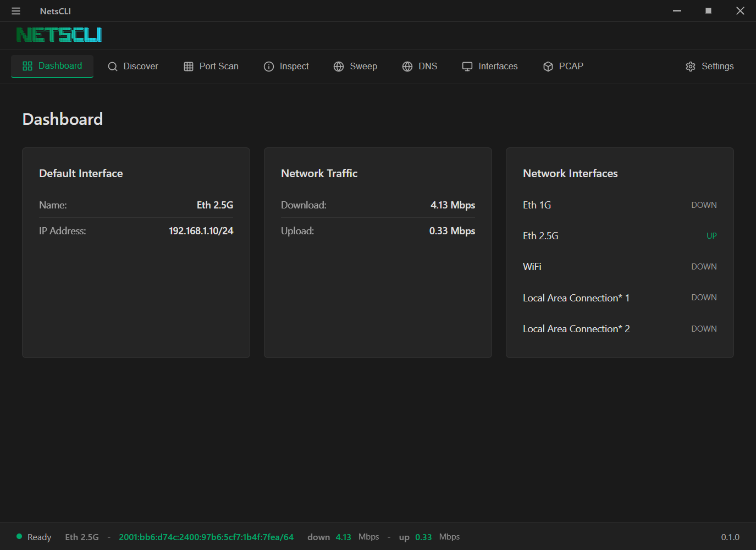Switch to the DNS tab
Image resolution: width=756 pixels, height=550 pixels.
pyautogui.click(x=420, y=66)
